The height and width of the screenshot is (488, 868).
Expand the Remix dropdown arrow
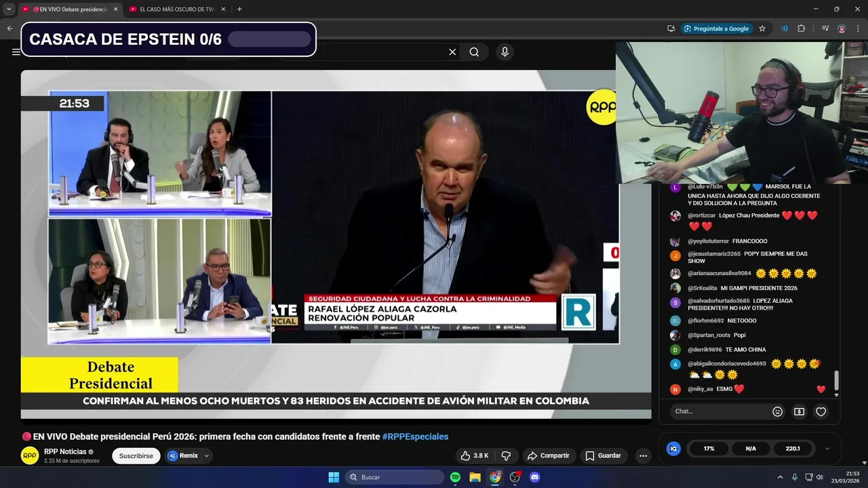click(207, 455)
